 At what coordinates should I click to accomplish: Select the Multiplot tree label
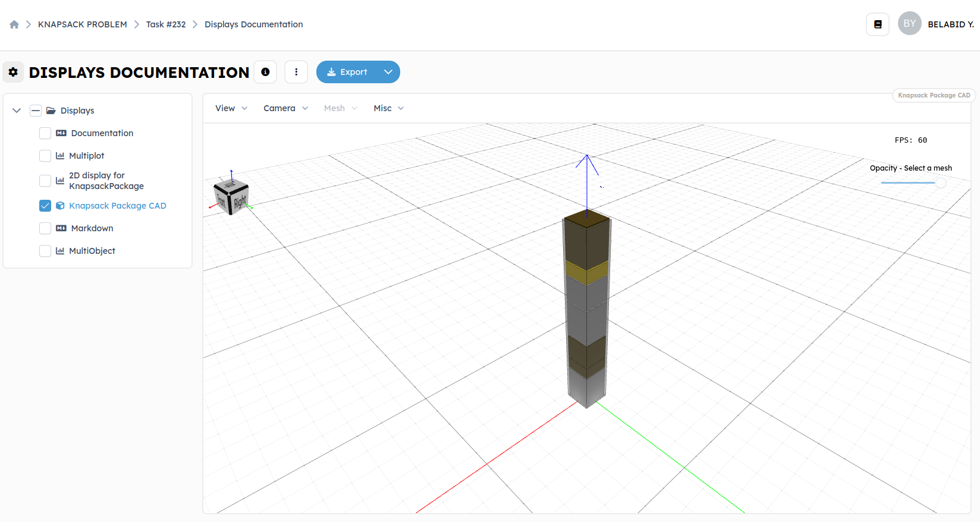point(87,156)
